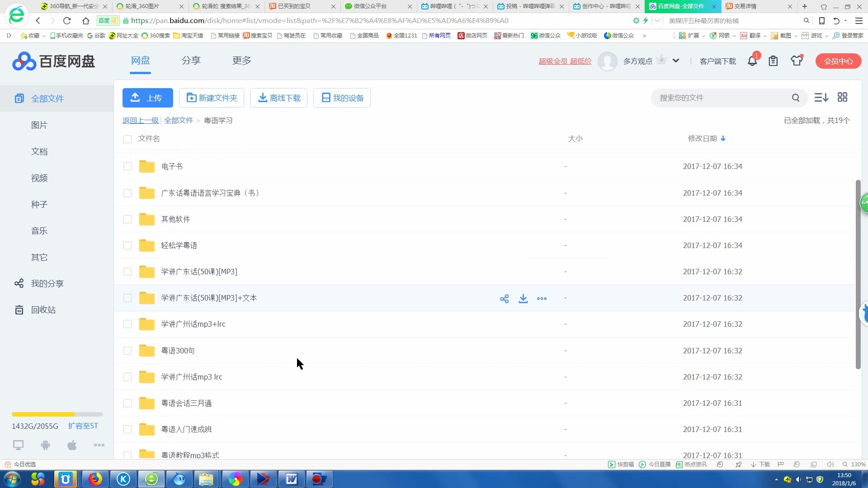Screen dimensions: 868x488
Task: Open the skin shirt icon
Action: click(797, 61)
